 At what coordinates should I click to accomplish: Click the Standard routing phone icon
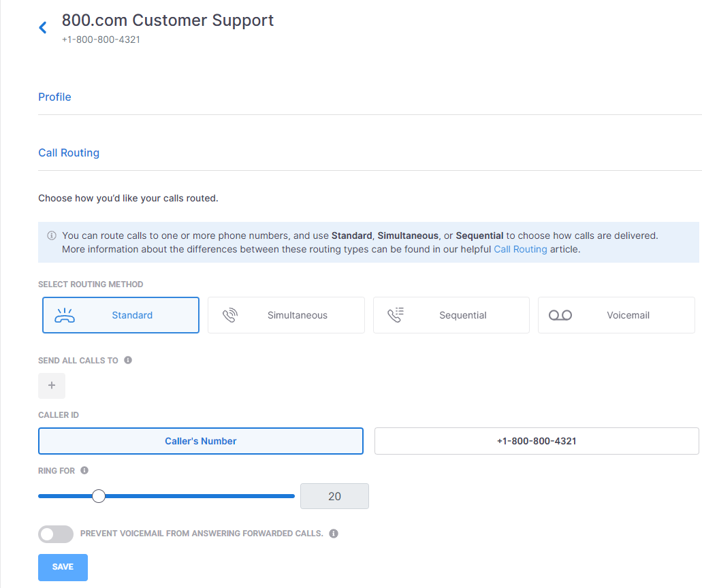tap(65, 315)
